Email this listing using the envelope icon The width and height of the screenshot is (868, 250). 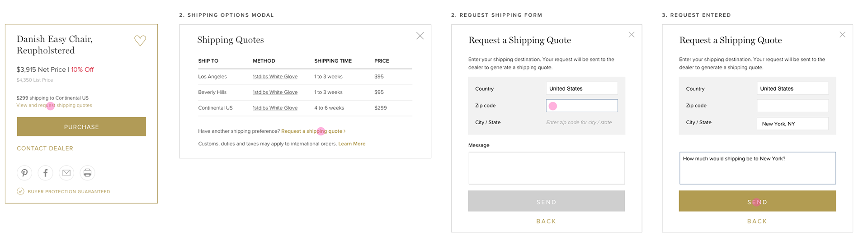click(x=66, y=173)
